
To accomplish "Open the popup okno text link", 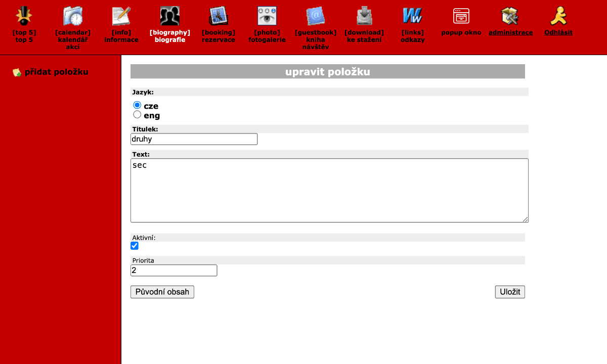I will 461,32.
